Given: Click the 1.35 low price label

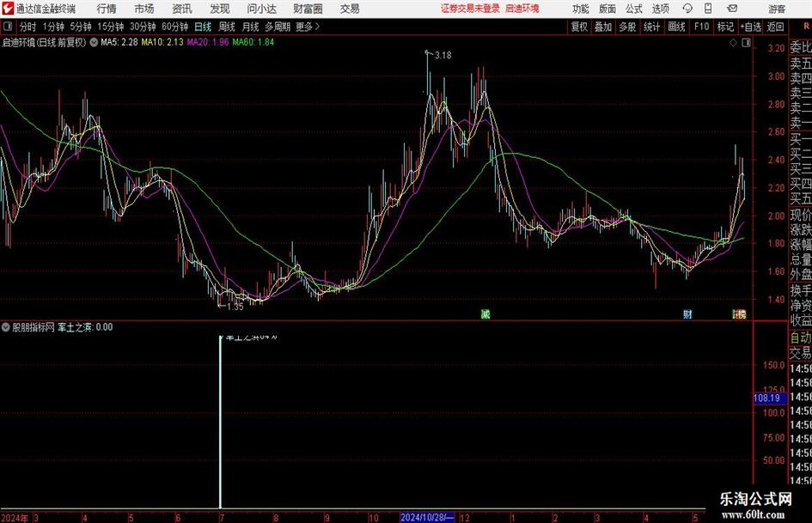Looking at the screenshot, I should click(235, 307).
